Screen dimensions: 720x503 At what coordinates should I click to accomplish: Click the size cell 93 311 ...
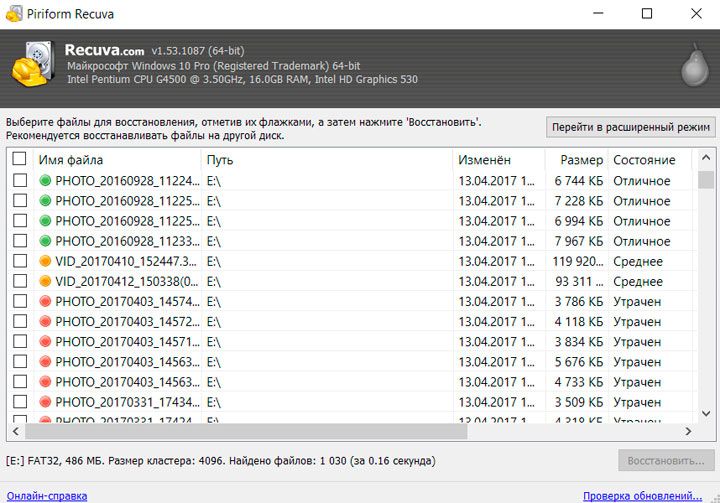pos(579,282)
